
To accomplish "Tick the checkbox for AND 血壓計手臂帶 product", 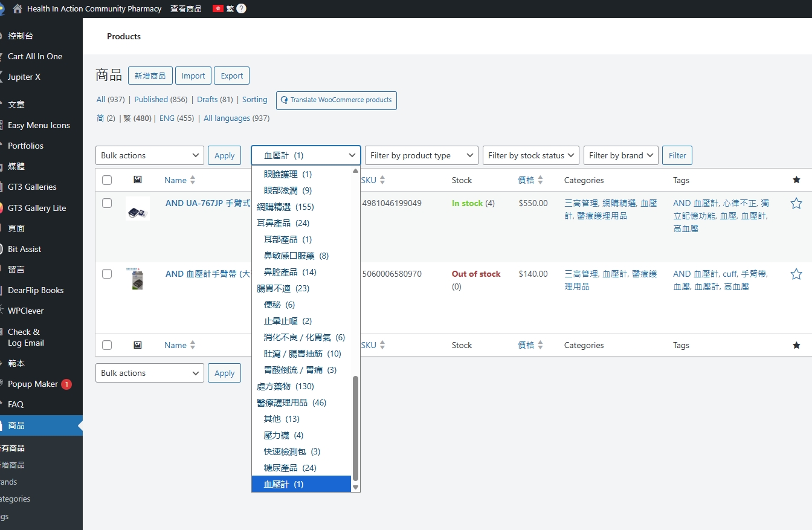I will [x=107, y=274].
